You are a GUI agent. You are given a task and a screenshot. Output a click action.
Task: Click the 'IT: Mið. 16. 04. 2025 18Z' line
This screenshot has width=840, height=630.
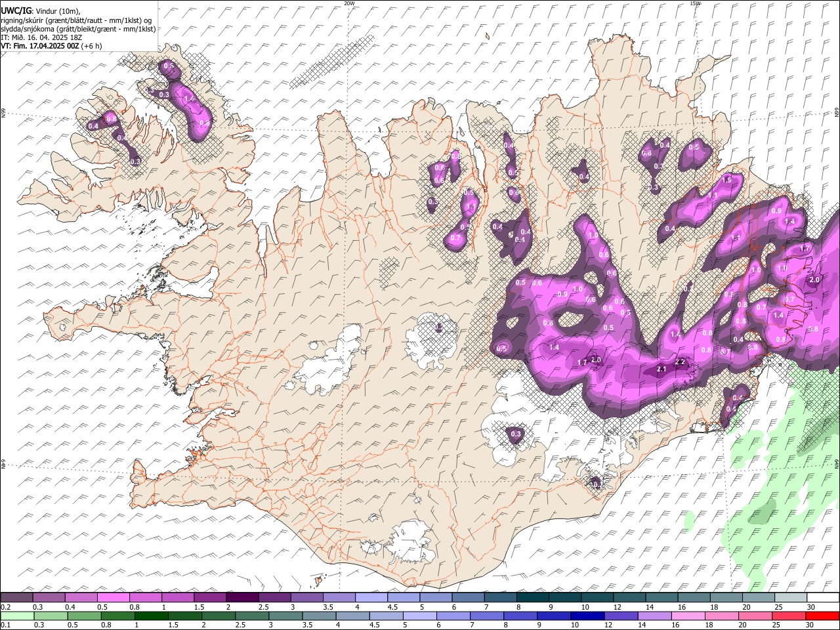(41, 37)
